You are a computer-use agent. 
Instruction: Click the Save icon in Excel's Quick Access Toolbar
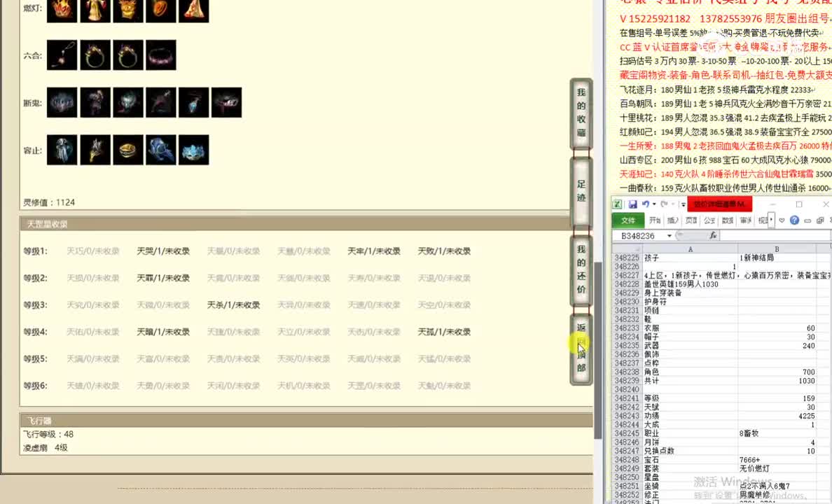pyautogui.click(x=632, y=205)
